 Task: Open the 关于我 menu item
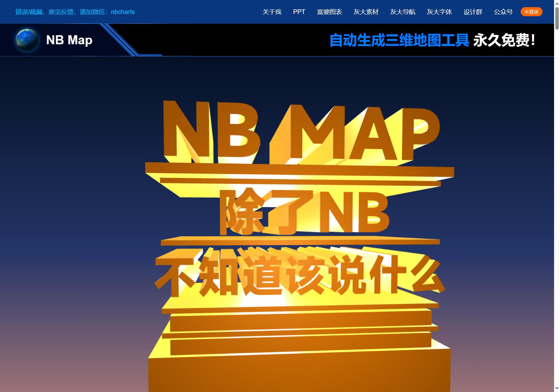click(x=272, y=12)
